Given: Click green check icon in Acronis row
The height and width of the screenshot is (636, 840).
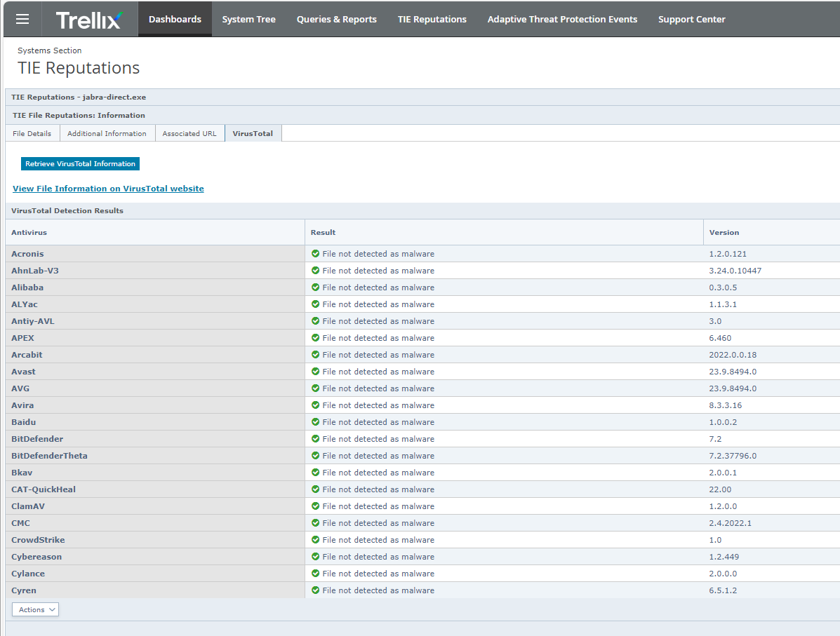Looking at the screenshot, I should coord(316,254).
